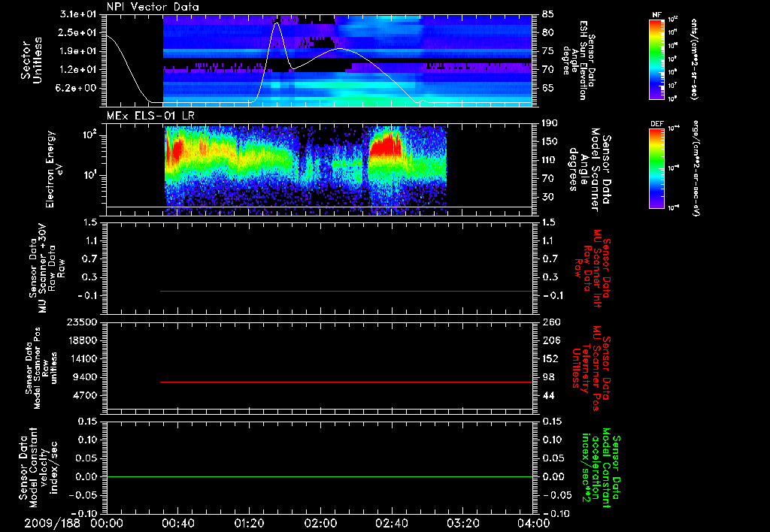Click the "02:40" time axis label
The height and width of the screenshot is (532, 770).
click(x=391, y=523)
